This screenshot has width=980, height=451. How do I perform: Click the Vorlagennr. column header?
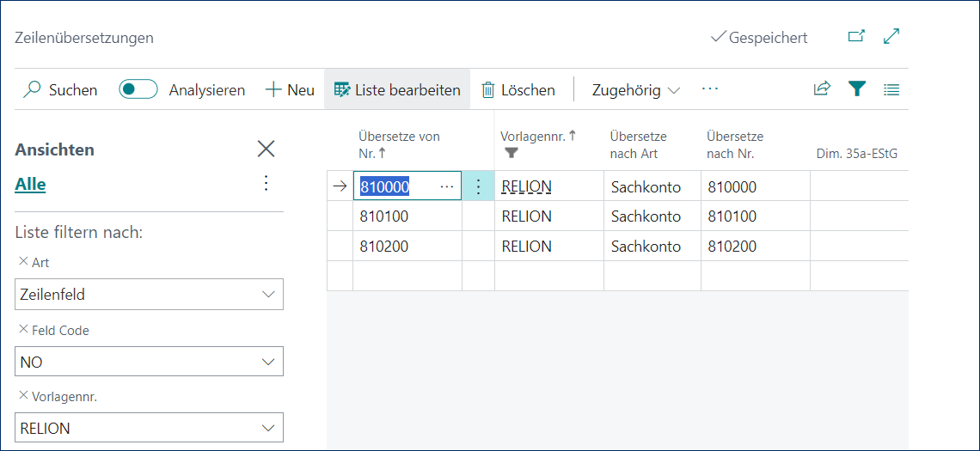(x=537, y=137)
